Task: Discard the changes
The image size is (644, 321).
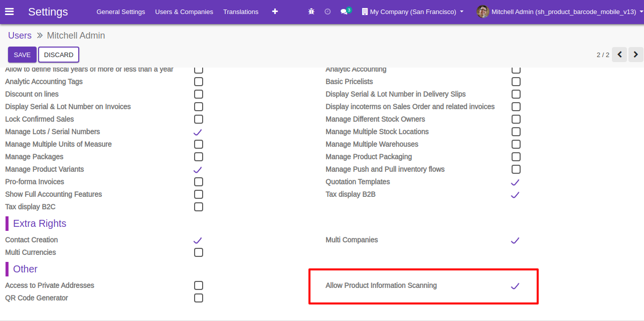Action: [x=59, y=55]
